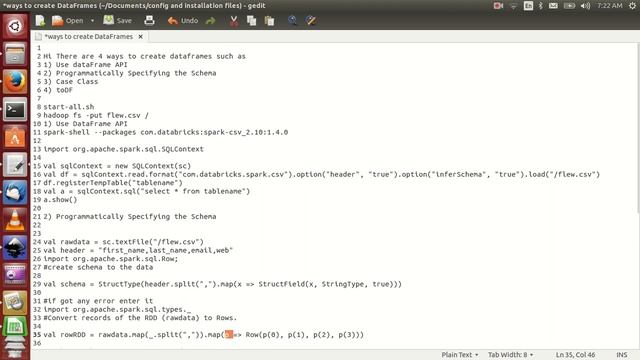Launch Inkscape from the dock
This screenshot has width=640, height=360.
pyautogui.click(x=15, y=248)
